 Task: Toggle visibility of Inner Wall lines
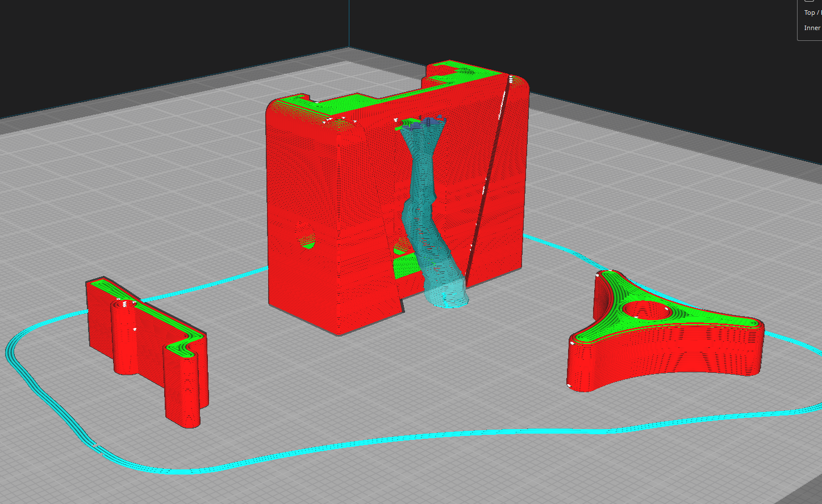[x=812, y=27]
